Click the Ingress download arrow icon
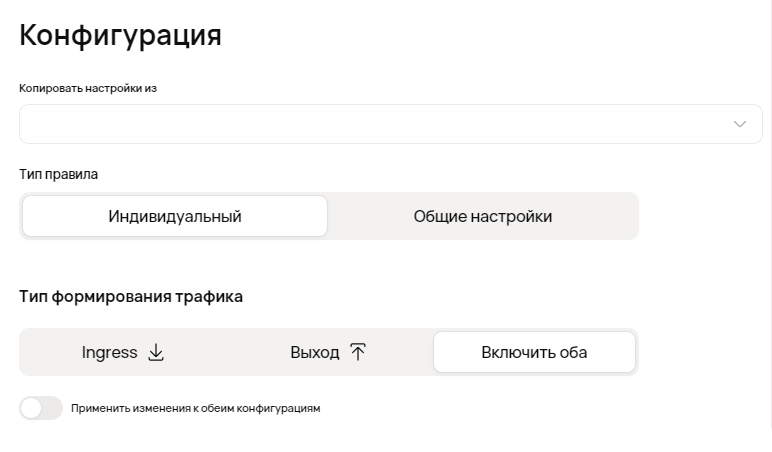Screen dimensions: 772x452 [x=155, y=352]
